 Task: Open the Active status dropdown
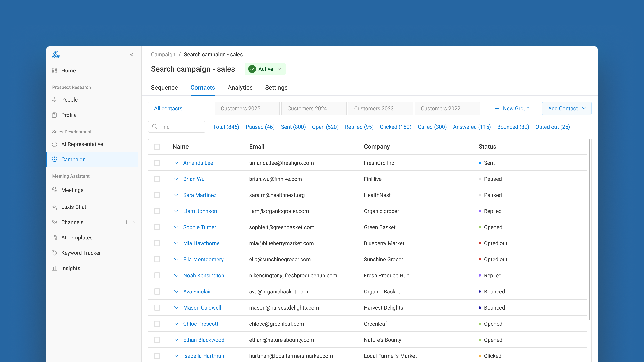point(265,69)
